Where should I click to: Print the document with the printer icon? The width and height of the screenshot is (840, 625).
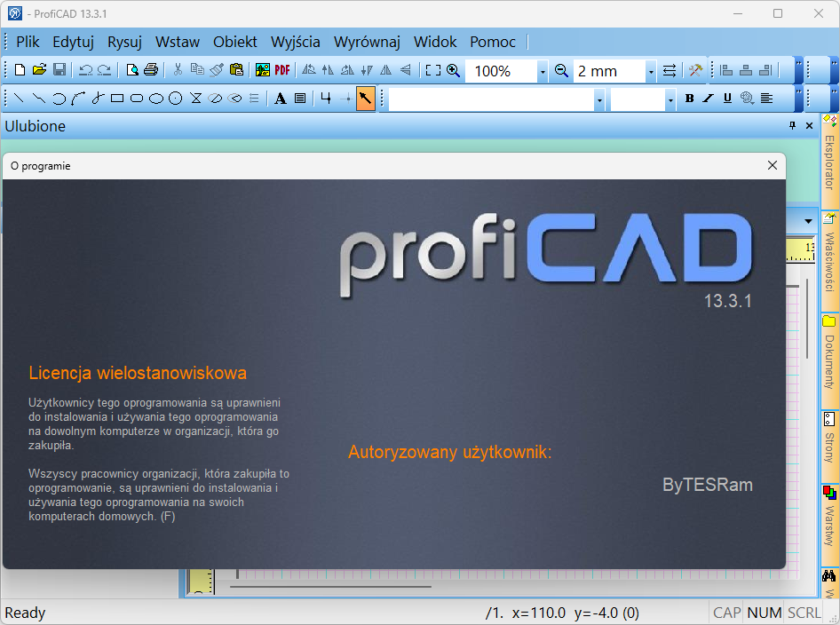pyautogui.click(x=152, y=70)
